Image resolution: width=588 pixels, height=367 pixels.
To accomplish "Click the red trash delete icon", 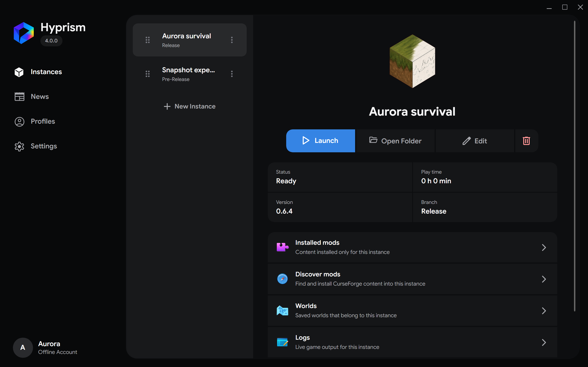I will [526, 141].
